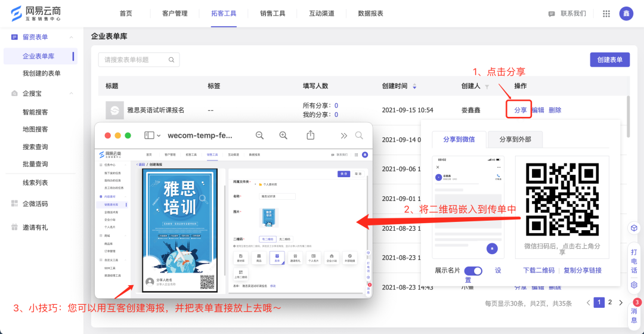Viewport: 644px width, 334px height.
Task: Open 企微活码 in the sidebar
Action: tap(35, 204)
